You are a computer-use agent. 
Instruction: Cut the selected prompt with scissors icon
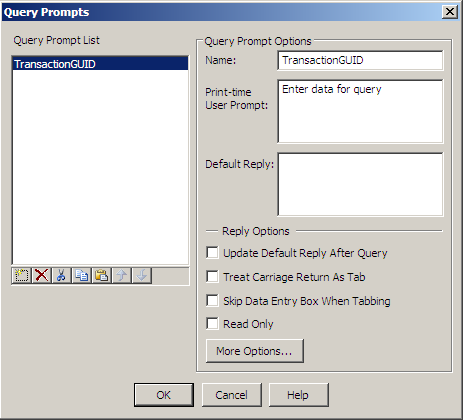tap(61, 276)
